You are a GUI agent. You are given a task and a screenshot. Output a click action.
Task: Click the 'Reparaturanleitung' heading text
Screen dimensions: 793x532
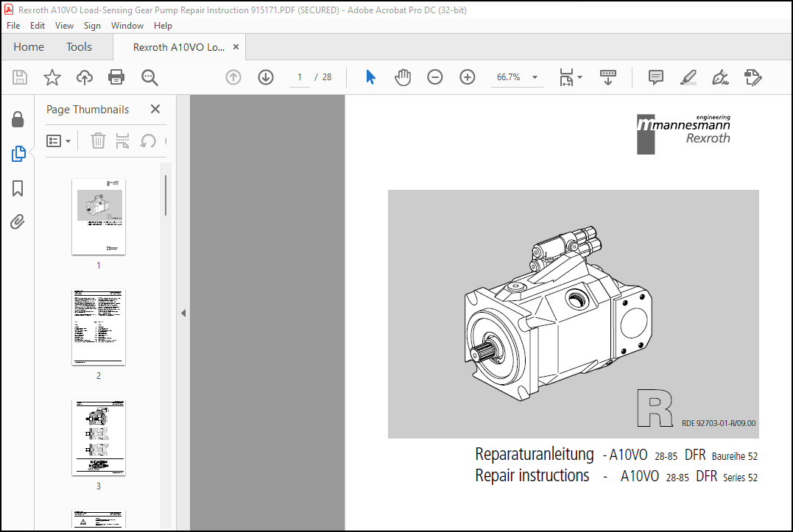point(534,454)
